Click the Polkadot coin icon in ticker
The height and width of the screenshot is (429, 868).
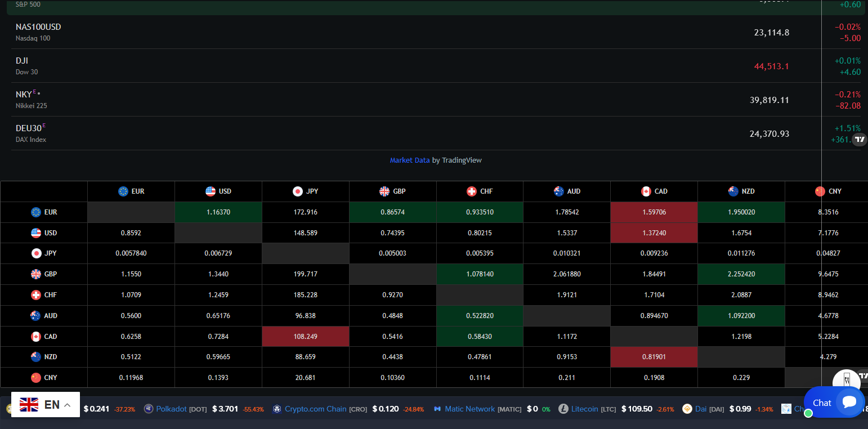coord(149,409)
